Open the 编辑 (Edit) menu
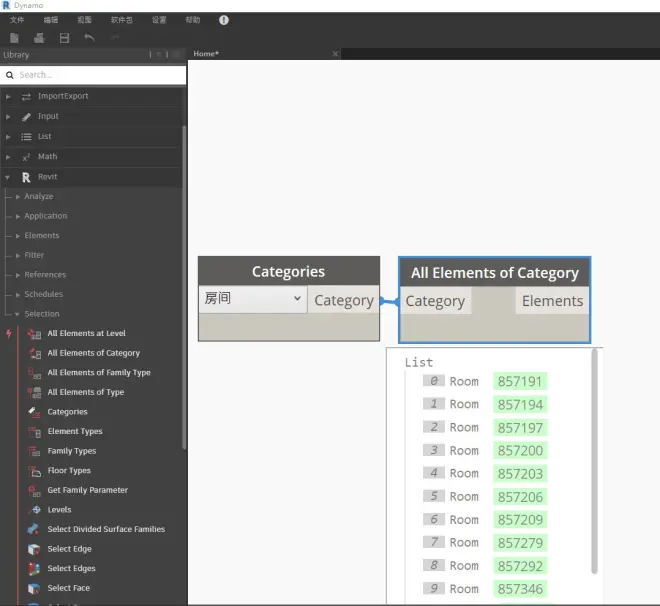 (x=51, y=20)
